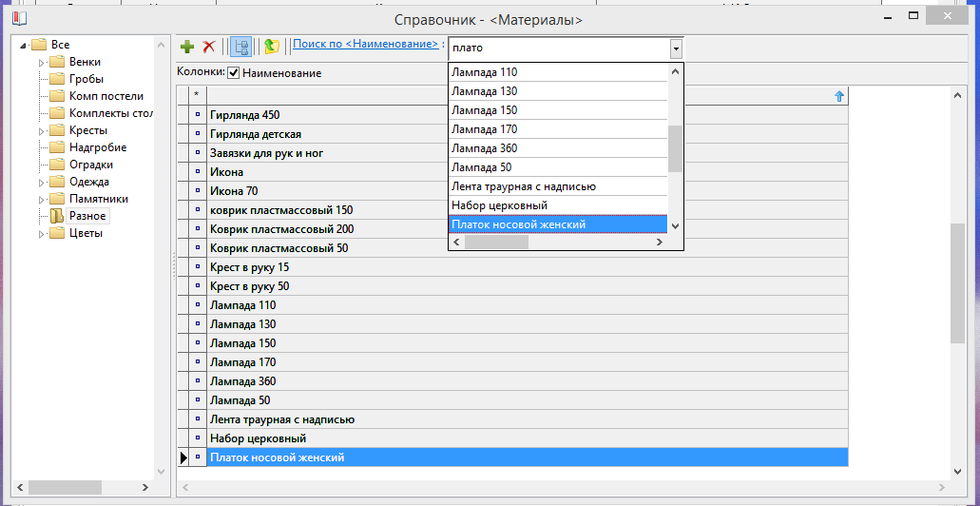Click row marker beside Икона 70
This screenshot has height=506, width=980.
198,191
